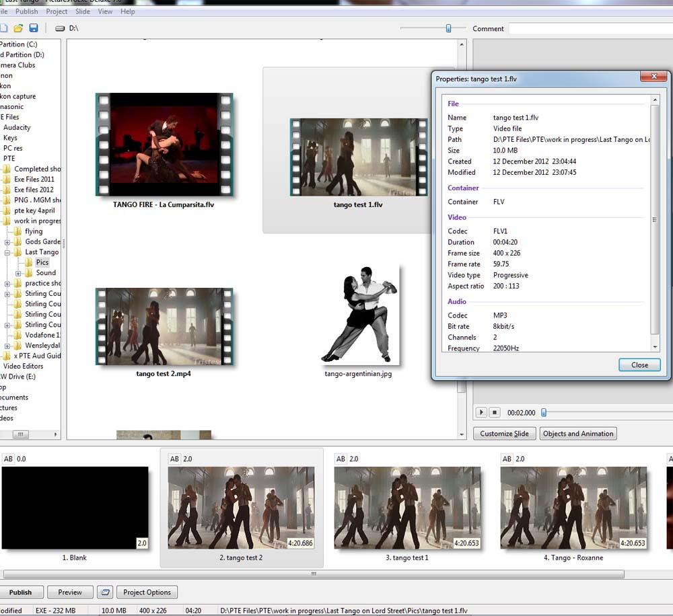Click the folder icon beside x PTE Aud Guide
The width and height of the screenshot is (673, 616).
click(x=7, y=356)
